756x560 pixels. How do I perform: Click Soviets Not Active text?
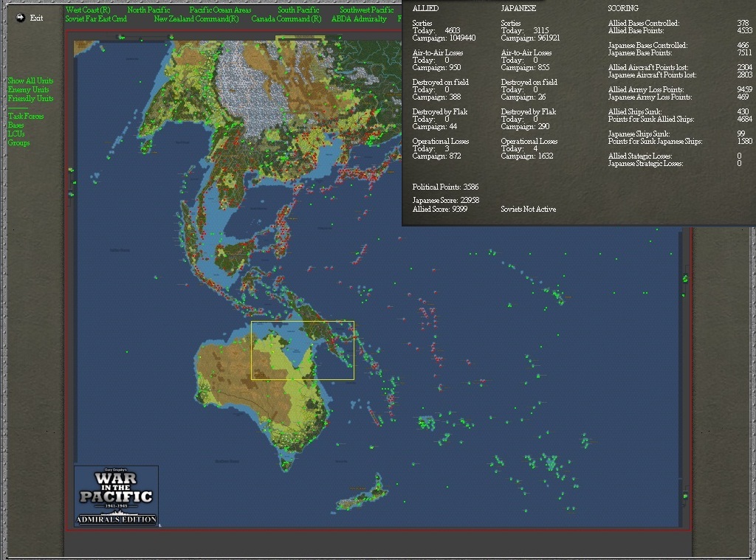[x=529, y=209]
